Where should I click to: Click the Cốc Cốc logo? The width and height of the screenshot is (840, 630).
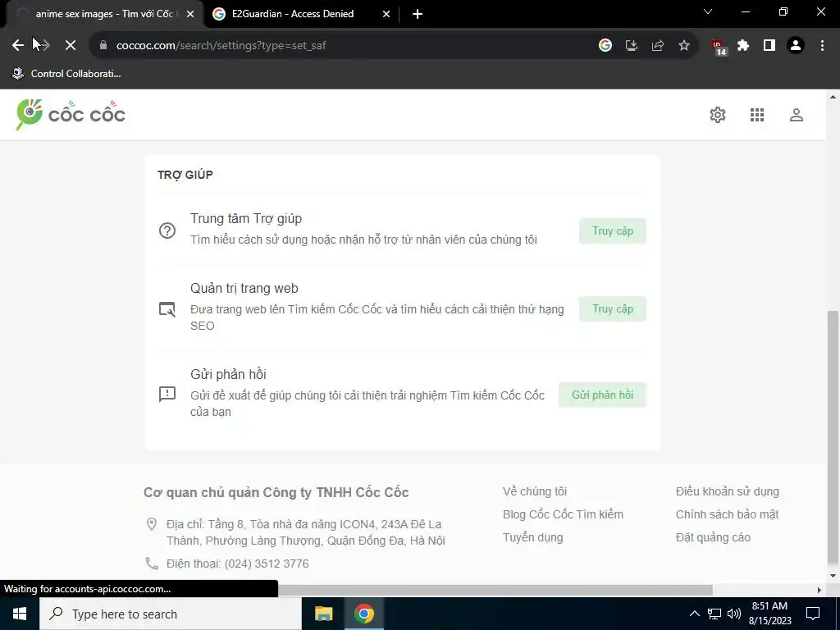(x=71, y=114)
